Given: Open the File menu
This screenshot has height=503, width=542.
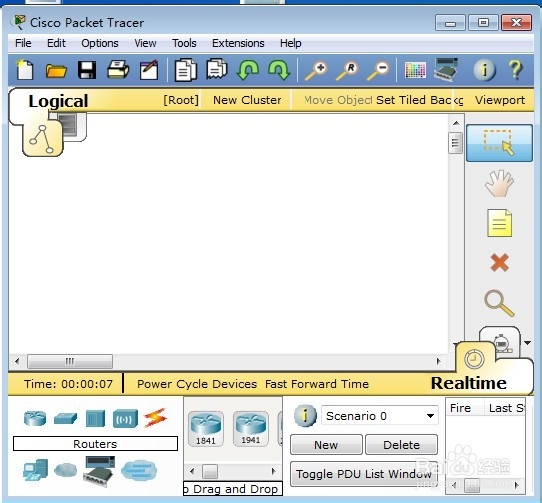Looking at the screenshot, I should [23, 43].
